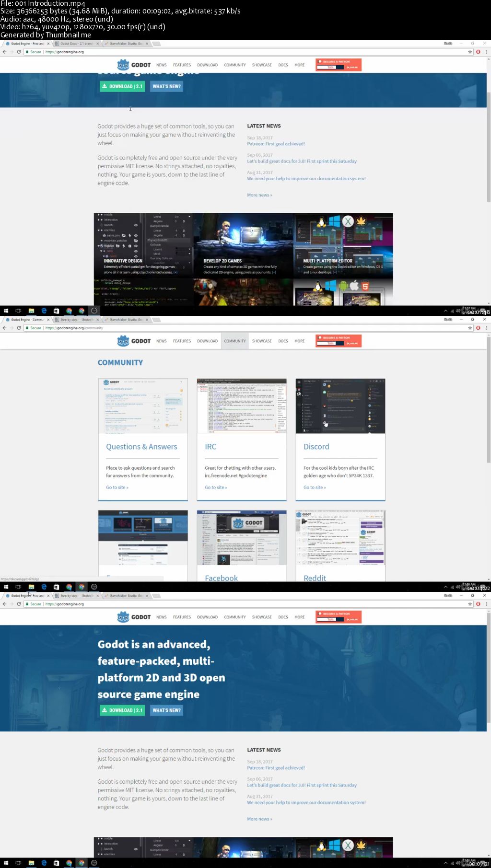Select the highlighted COMMUNITY nav item on Community page
The height and width of the screenshot is (868, 491).
tap(235, 341)
